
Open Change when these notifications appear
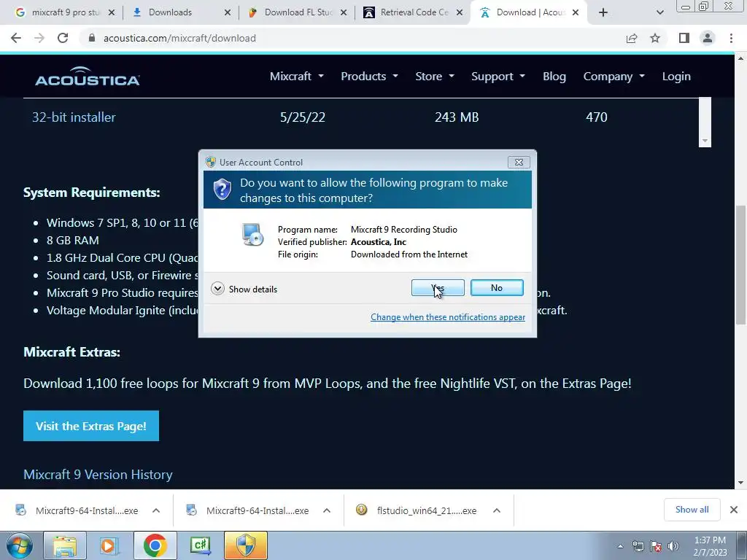(x=448, y=317)
